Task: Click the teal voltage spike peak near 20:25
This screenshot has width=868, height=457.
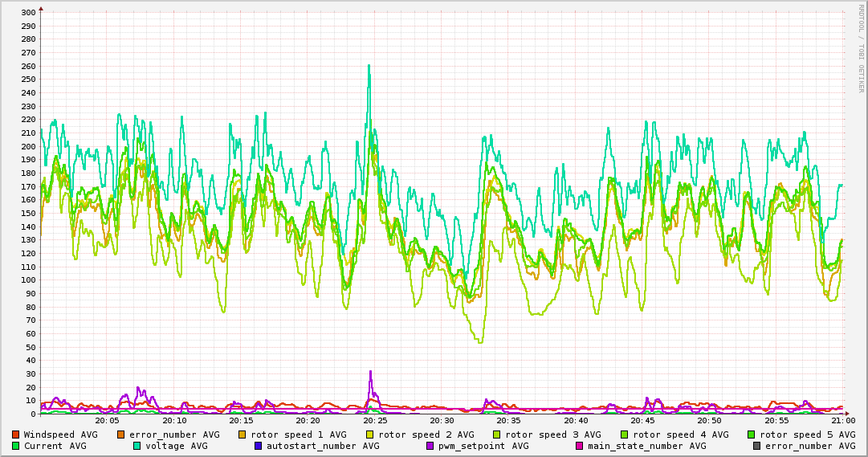Action: (x=369, y=65)
